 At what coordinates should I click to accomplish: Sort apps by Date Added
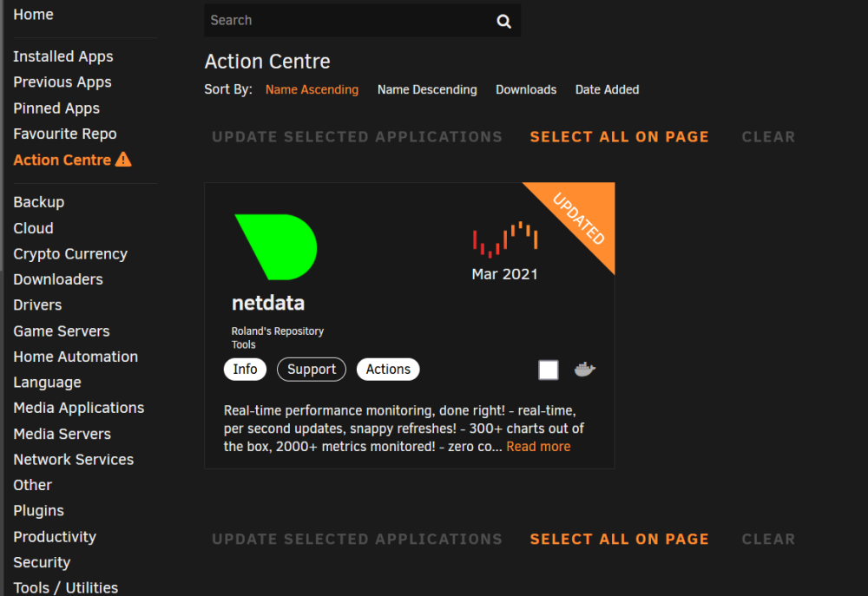point(607,89)
